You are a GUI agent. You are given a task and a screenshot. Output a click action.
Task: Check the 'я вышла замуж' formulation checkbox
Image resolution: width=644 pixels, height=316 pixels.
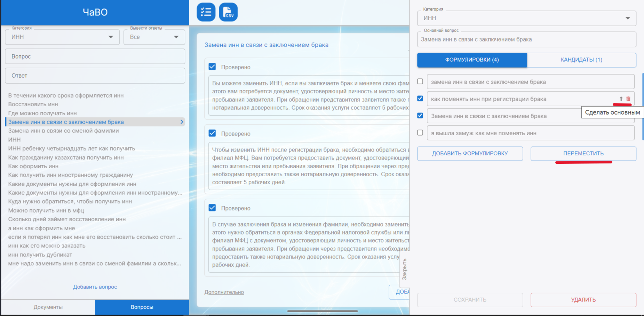coord(420,133)
